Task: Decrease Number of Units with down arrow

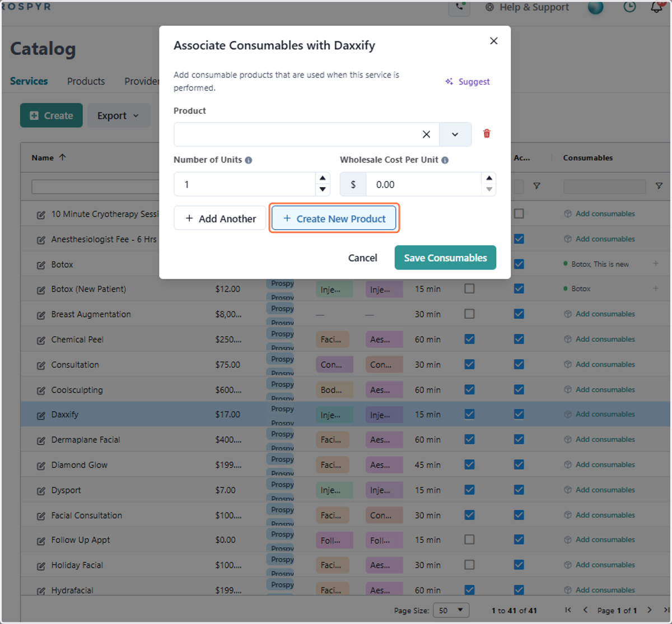Action: point(323,189)
